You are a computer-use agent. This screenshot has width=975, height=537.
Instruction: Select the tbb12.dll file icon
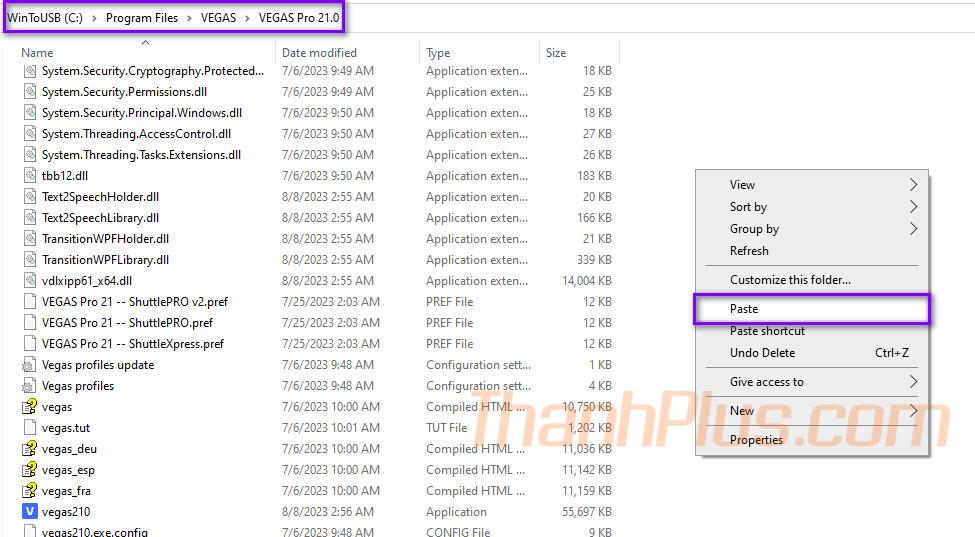pos(29,176)
